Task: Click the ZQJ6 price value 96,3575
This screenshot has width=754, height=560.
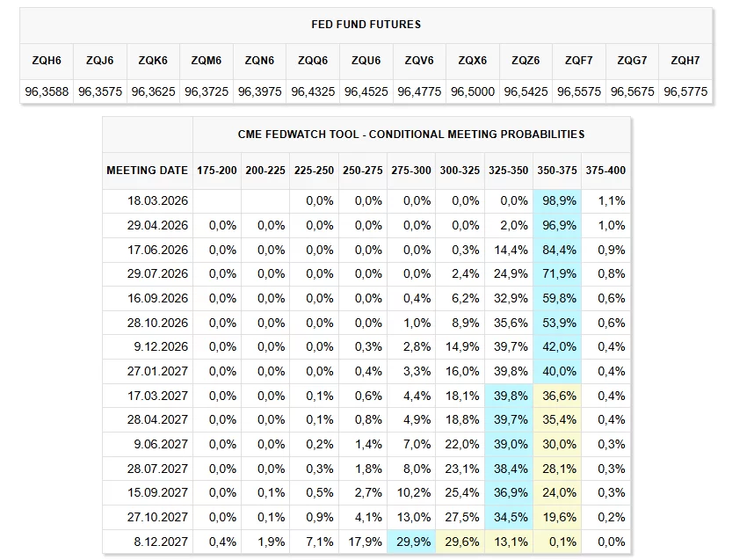Action: (100, 91)
